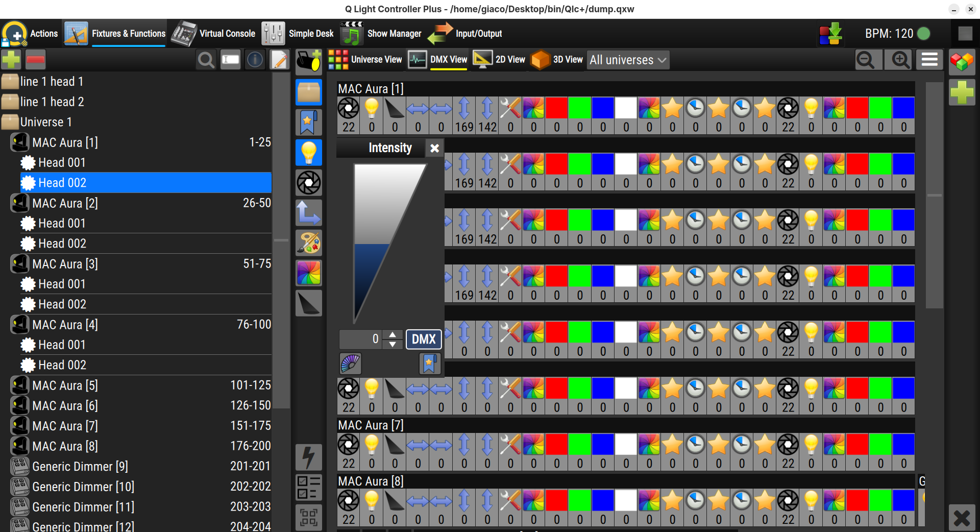Open the color palette brush tool
Screen dimensions: 980x532
pyautogui.click(x=309, y=243)
